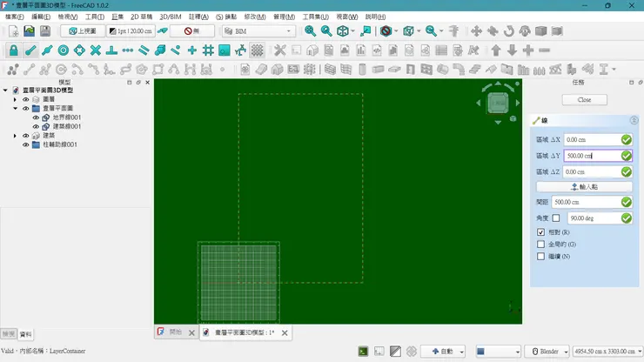Screen dimensions: 644x362
Task: Toggle the snap to grid icon
Action: click(x=208, y=50)
